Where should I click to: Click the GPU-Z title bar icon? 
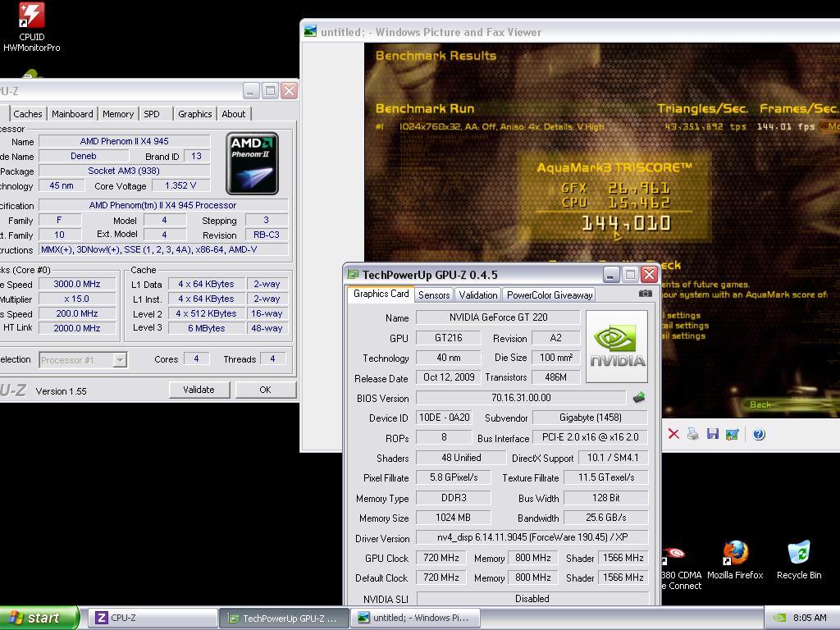tap(353, 274)
